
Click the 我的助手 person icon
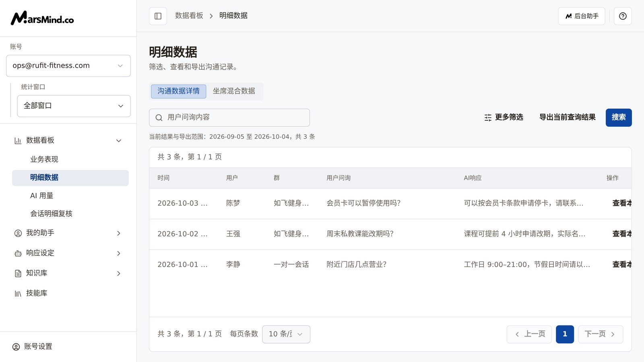click(x=18, y=233)
